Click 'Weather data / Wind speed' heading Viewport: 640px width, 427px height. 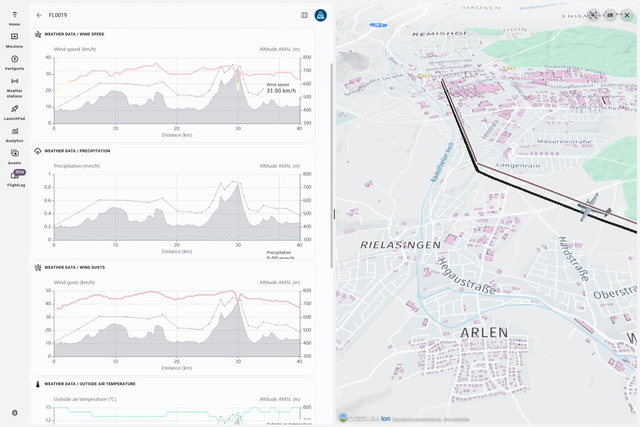74,34
